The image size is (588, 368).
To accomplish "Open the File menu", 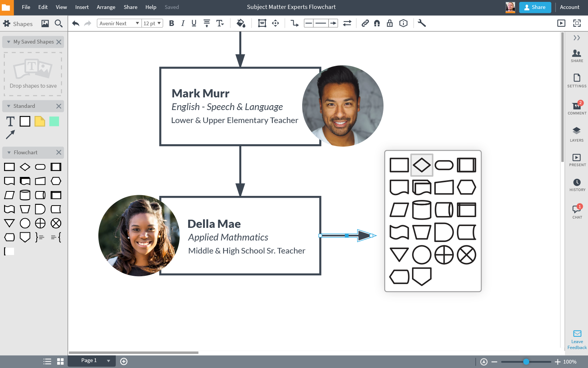I will (x=26, y=7).
